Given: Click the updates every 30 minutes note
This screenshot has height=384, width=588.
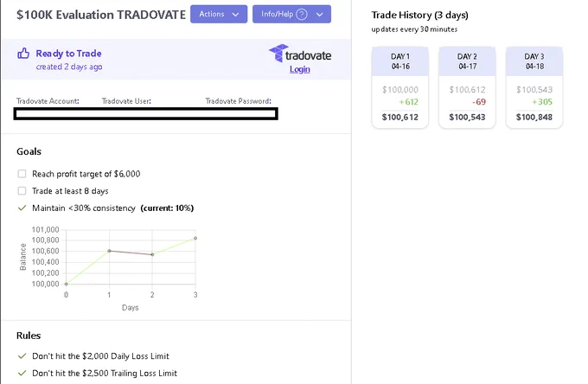Looking at the screenshot, I should point(414,29).
